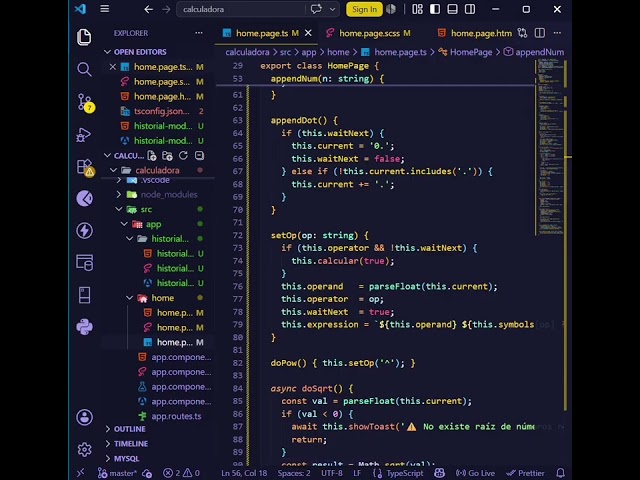Open the Explorer view in activity bar

click(x=84, y=37)
